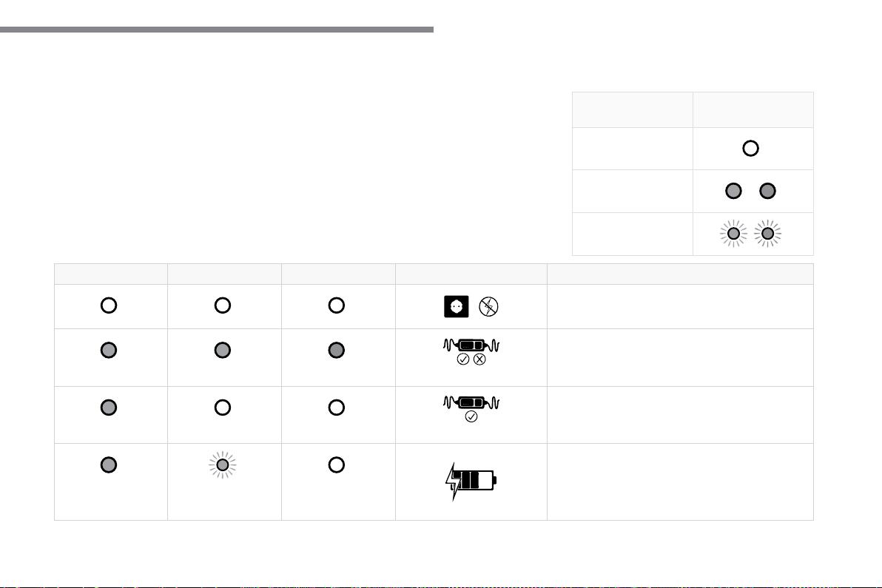
Task: Select the single empty circle in the legend table
Action: pyautogui.click(x=750, y=149)
